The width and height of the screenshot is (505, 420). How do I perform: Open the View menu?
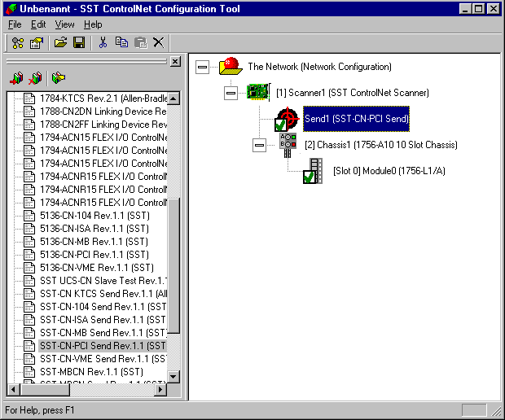tap(64, 24)
